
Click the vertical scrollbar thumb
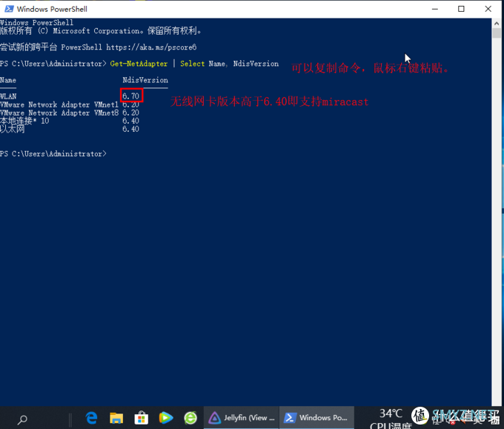tap(497, 33)
